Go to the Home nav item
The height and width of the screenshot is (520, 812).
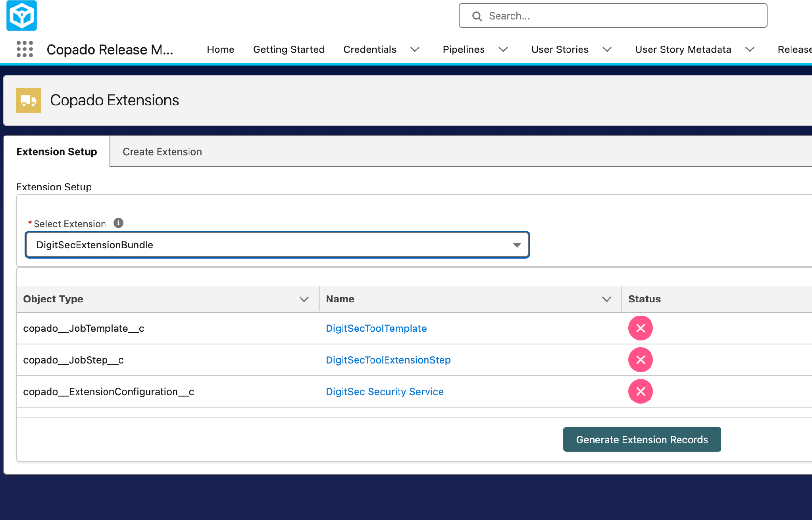coord(220,49)
